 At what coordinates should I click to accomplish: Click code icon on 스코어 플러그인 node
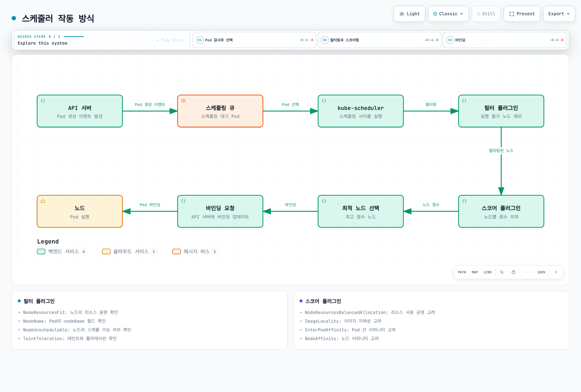pyautogui.click(x=464, y=201)
